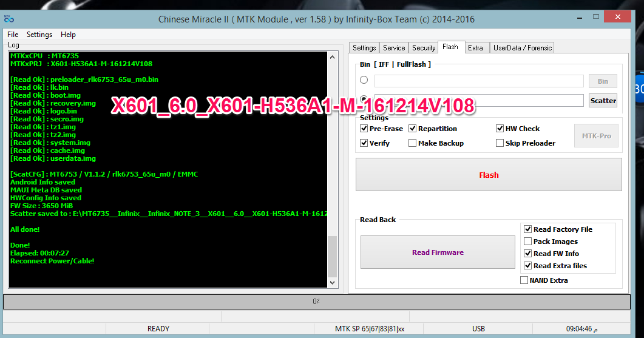The width and height of the screenshot is (644, 338).
Task: Click log line 'Reconnect Power/Cable!'
Action: pos(52,261)
